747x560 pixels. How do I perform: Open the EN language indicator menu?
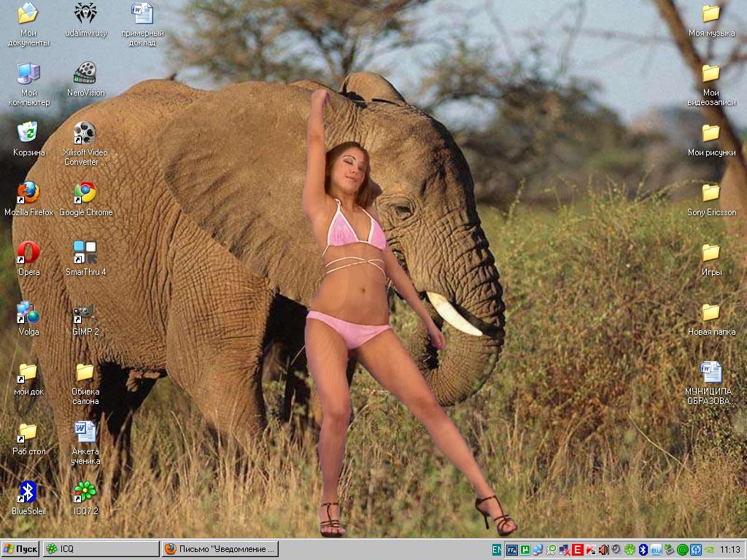point(497,550)
